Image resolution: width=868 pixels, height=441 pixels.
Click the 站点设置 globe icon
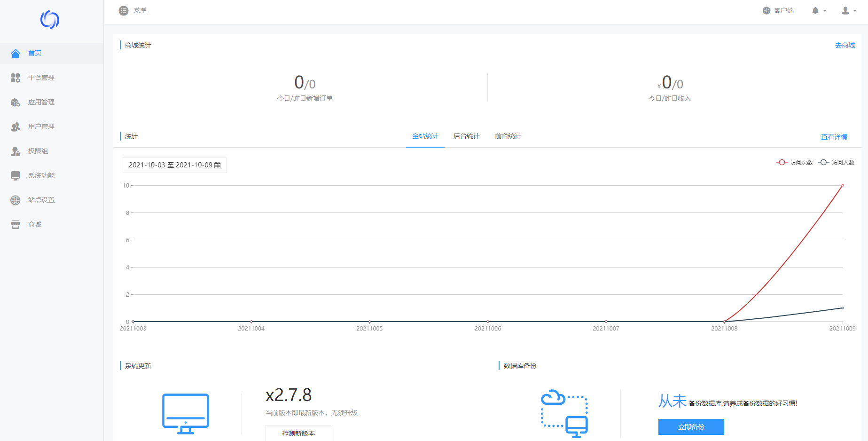tap(16, 200)
